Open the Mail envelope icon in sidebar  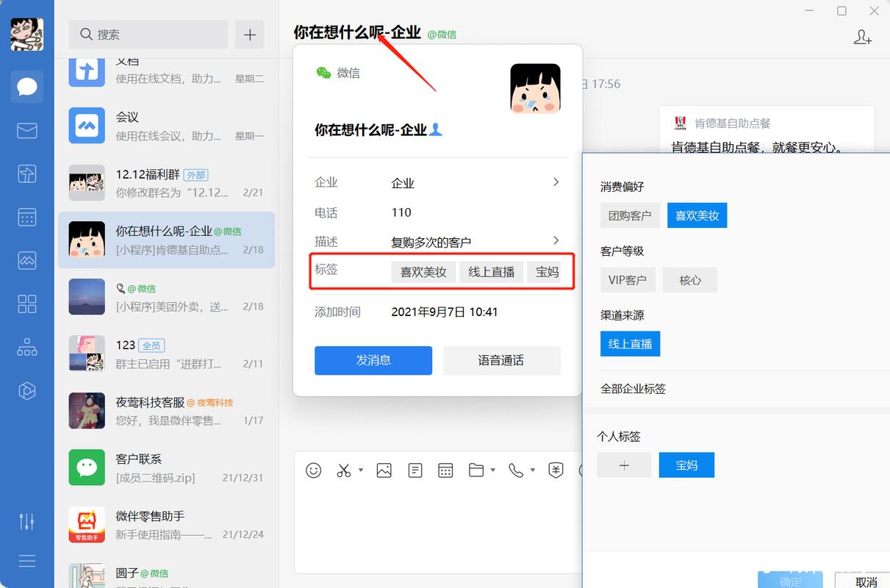click(x=27, y=130)
